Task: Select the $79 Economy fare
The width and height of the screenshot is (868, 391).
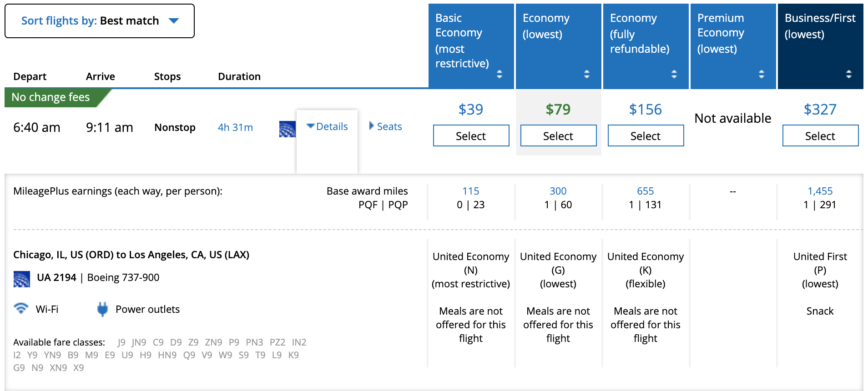Action: coord(558,135)
